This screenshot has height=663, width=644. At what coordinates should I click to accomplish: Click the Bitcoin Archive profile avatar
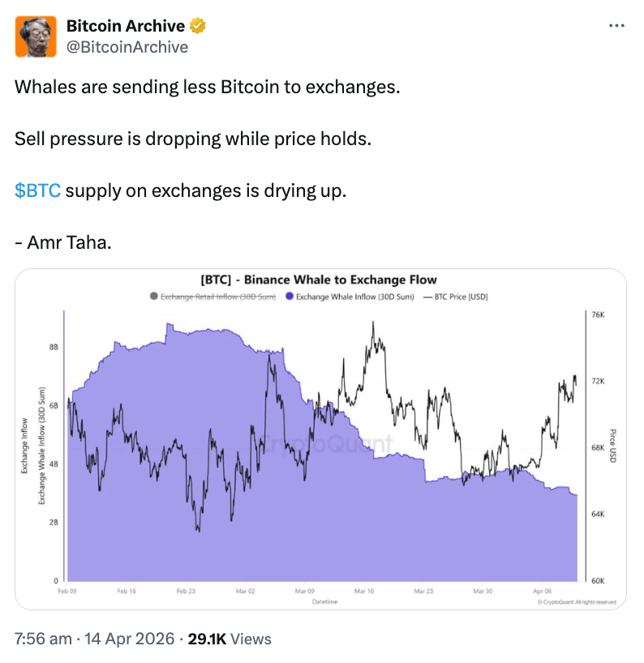[36, 36]
